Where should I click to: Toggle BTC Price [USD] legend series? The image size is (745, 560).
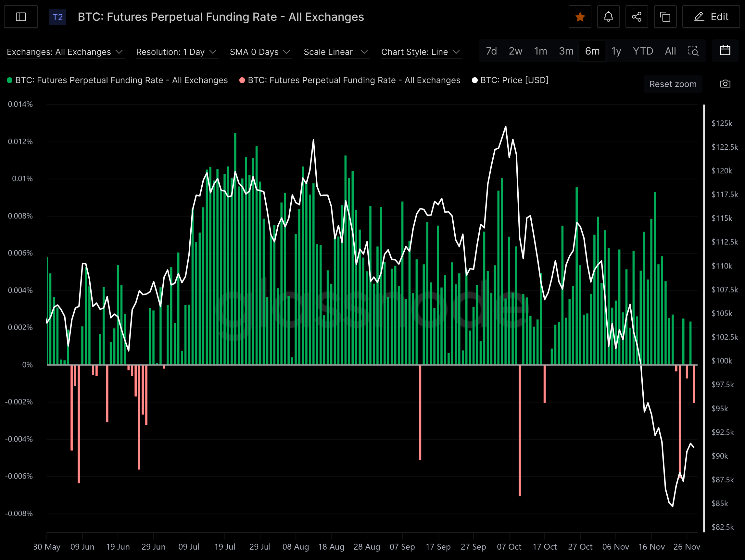(514, 81)
